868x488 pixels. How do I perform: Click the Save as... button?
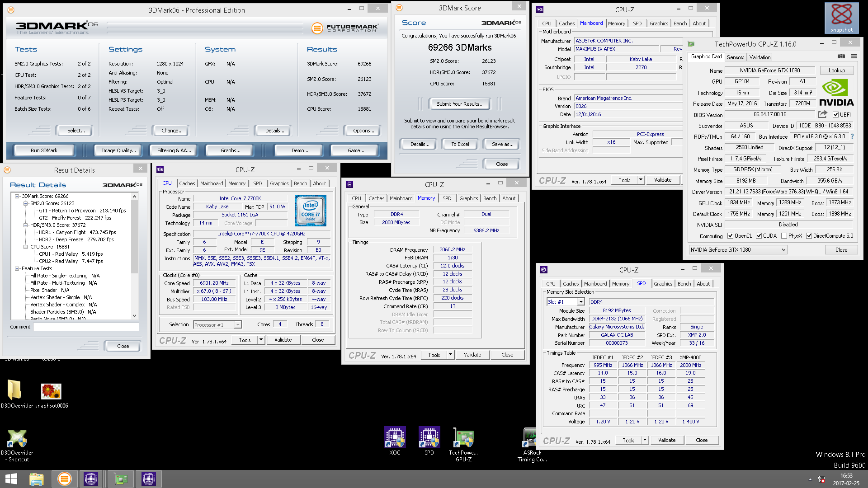coord(502,144)
